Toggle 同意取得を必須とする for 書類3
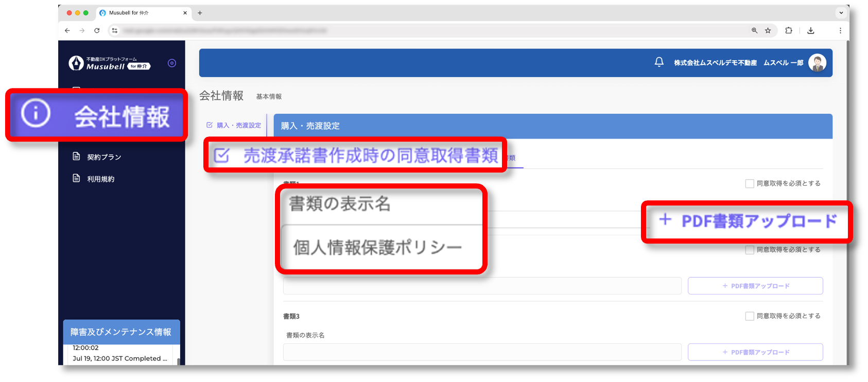 click(750, 316)
